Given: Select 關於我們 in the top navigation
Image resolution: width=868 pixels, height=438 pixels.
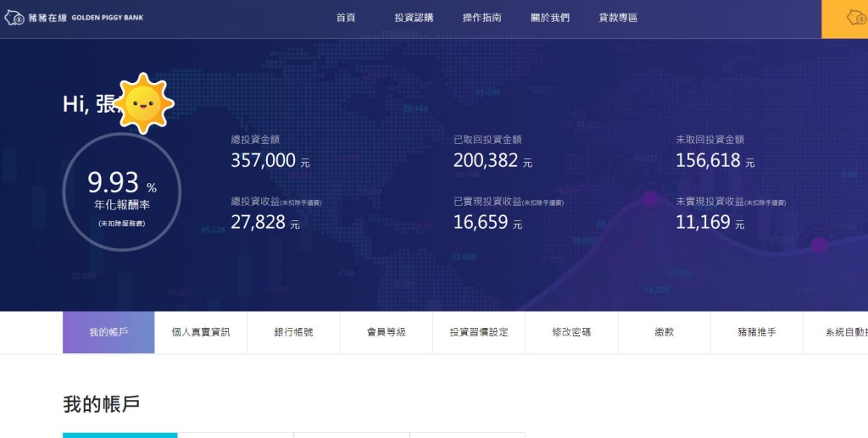Looking at the screenshot, I should point(550,18).
